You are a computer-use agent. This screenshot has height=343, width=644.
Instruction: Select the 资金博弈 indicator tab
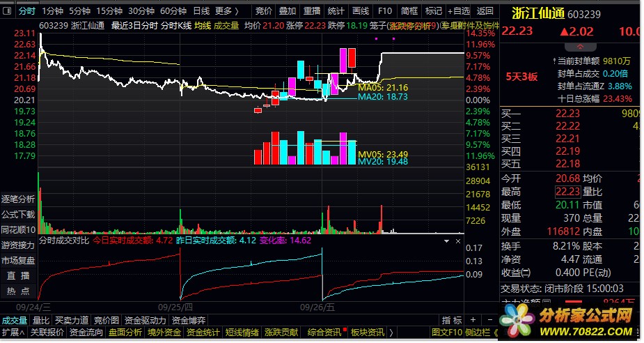click(189, 321)
